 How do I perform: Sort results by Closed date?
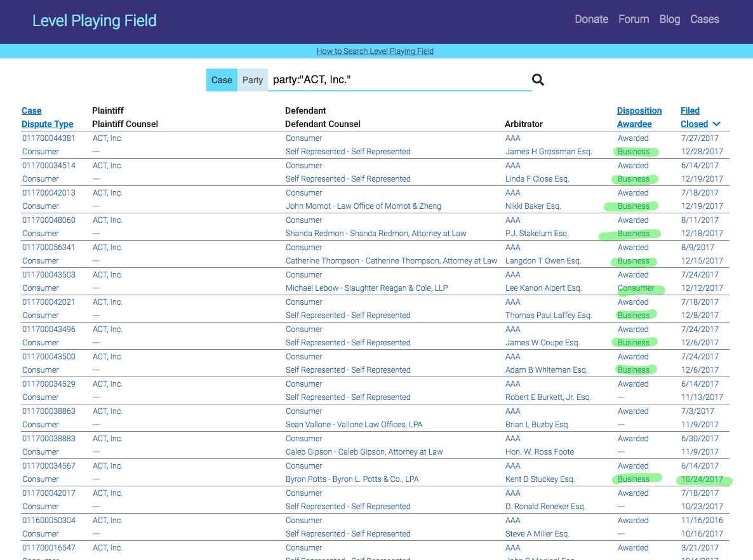click(x=695, y=124)
